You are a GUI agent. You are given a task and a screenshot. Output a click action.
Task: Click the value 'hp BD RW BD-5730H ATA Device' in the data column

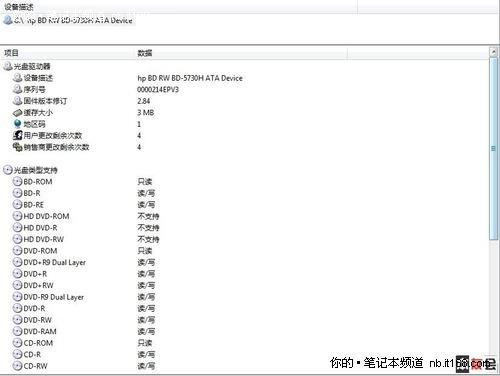tap(190, 78)
